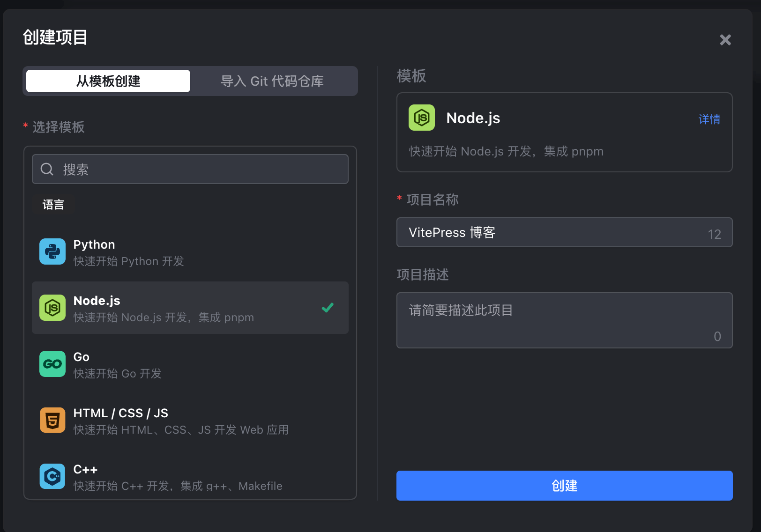Click the Node.js icon in template list

pyautogui.click(x=52, y=308)
